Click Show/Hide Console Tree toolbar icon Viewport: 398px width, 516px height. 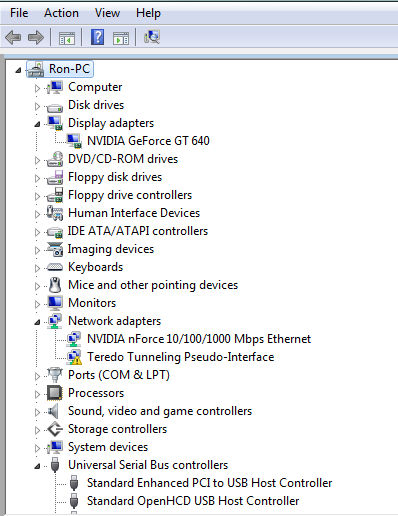[67, 38]
